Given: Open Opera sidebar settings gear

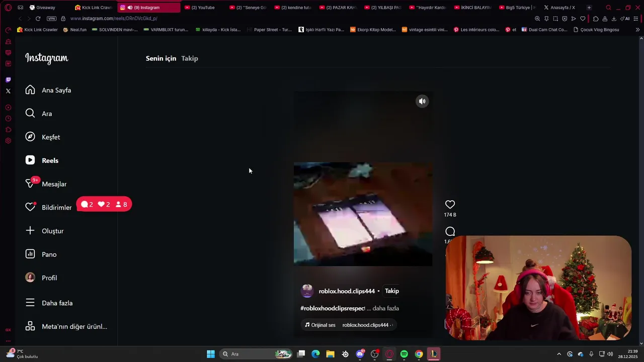Looking at the screenshot, I should tap(8, 141).
